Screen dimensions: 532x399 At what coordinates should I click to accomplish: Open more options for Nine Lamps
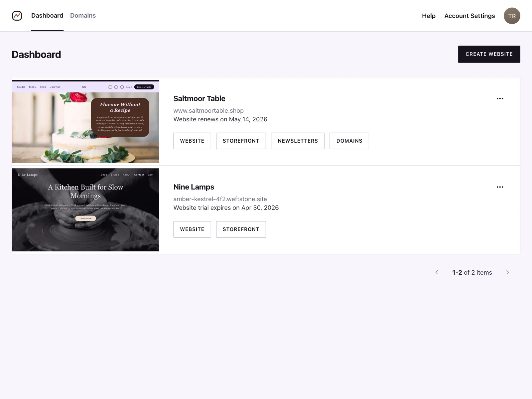click(x=500, y=187)
